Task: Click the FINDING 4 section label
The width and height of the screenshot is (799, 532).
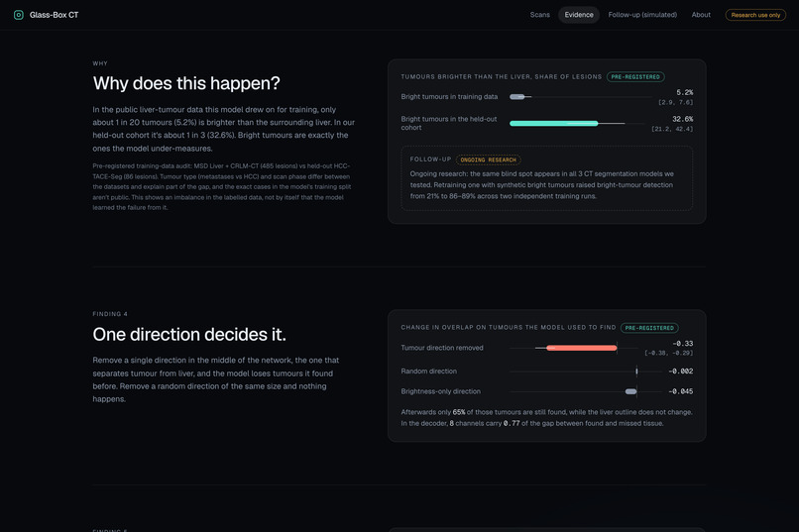Action: coord(110,314)
